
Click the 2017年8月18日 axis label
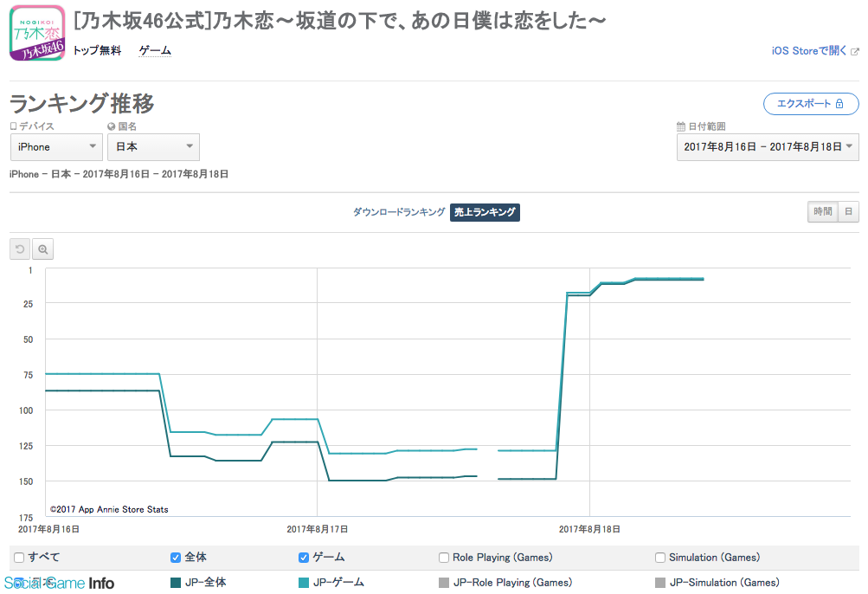click(589, 529)
